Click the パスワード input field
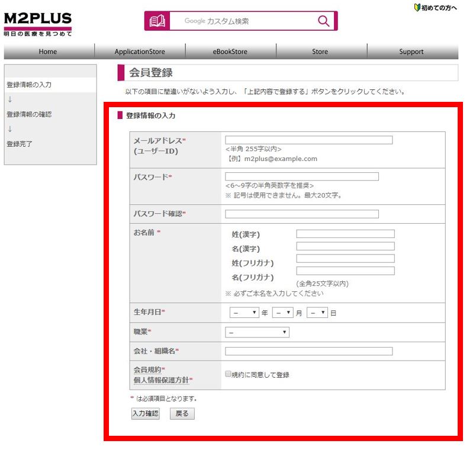This screenshot has height=450, width=476. pos(302,176)
